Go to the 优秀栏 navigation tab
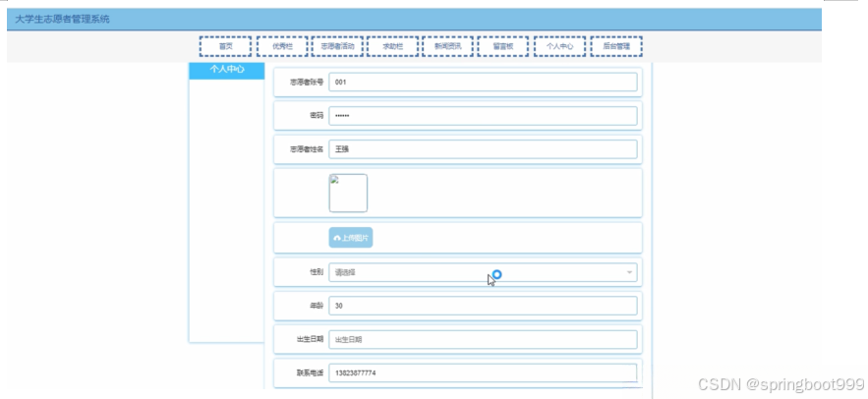Viewport: 868px width, 399px height. click(282, 46)
